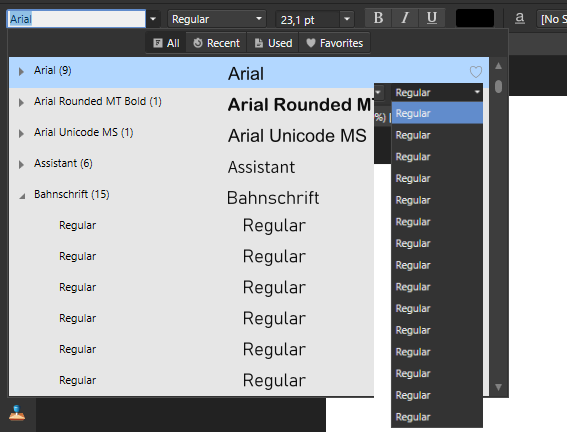The width and height of the screenshot is (567, 432).
Task: Click the font name input field containing Arial
Action: pos(76,19)
